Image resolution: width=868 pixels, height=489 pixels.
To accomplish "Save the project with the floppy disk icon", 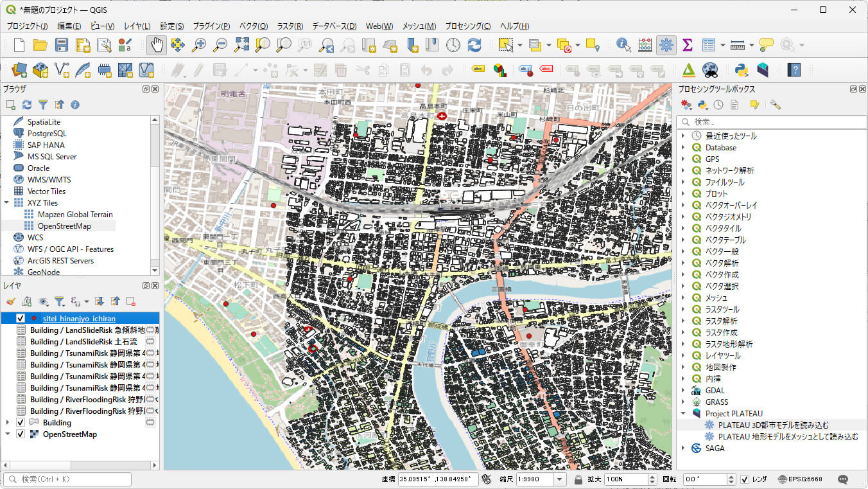I will tap(61, 45).
